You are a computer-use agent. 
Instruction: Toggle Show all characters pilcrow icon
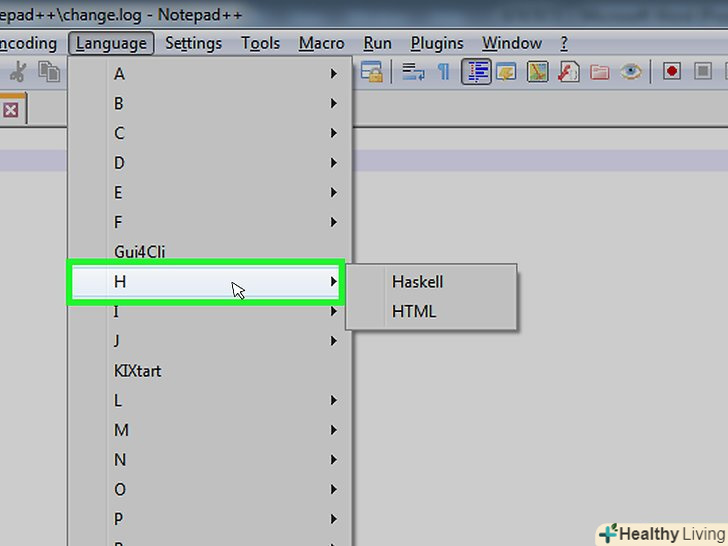point(444,72)
